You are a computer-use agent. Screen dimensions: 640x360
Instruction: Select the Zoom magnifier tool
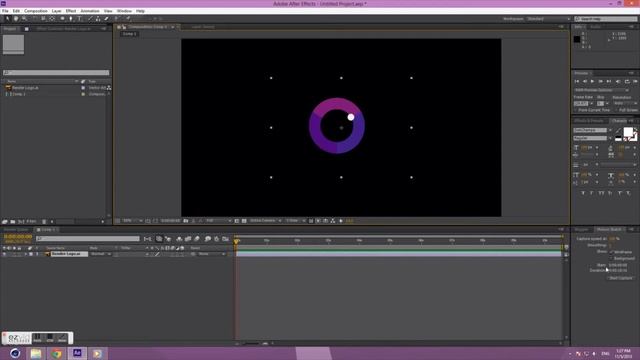[x=24, y=18]
